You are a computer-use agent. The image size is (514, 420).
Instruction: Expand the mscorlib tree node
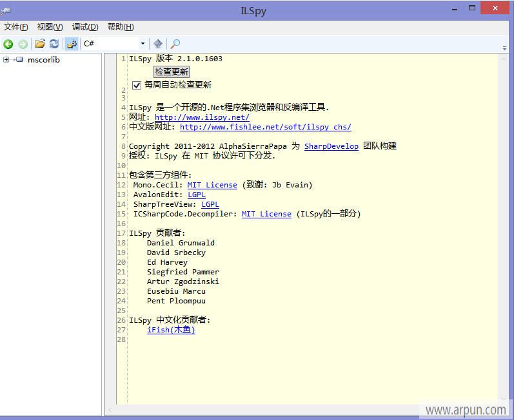[x=6, y=60]
